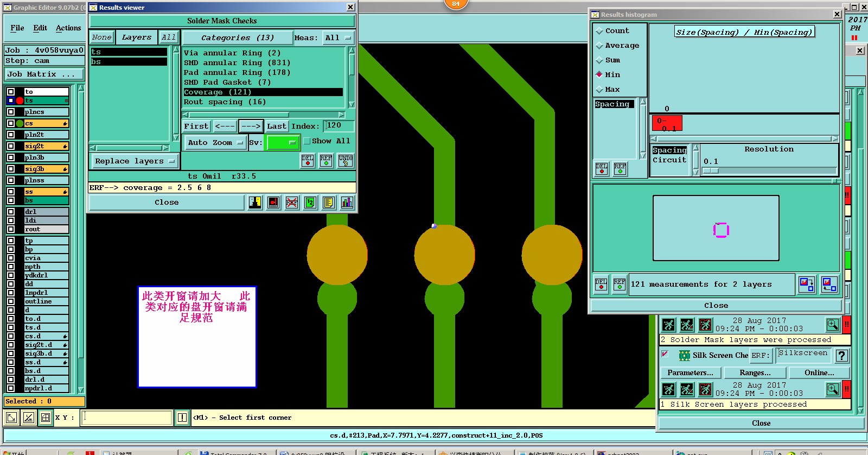Open the Replace layers dropdown
Viewport: 868px width, 455px height.
click(x=134, y=161)
